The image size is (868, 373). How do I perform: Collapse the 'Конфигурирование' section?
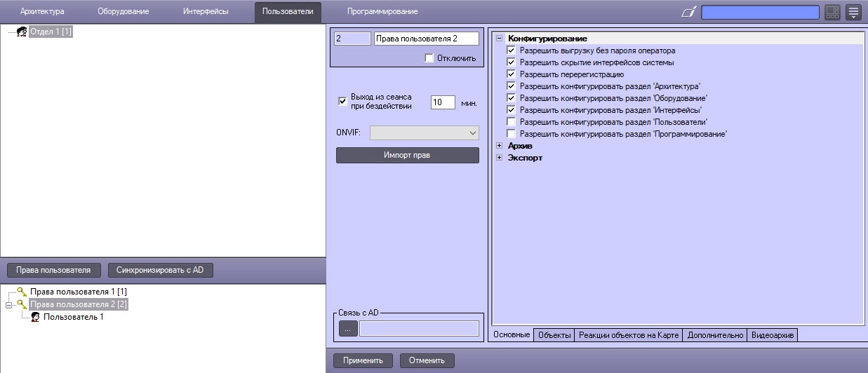click(x=499, y=39)
